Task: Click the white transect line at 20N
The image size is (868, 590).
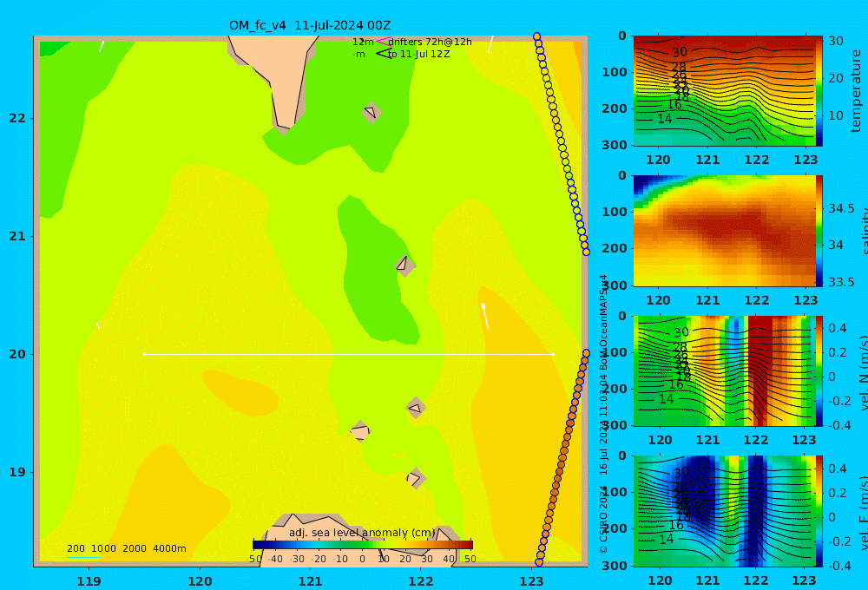Action: (x=349, y=354)
